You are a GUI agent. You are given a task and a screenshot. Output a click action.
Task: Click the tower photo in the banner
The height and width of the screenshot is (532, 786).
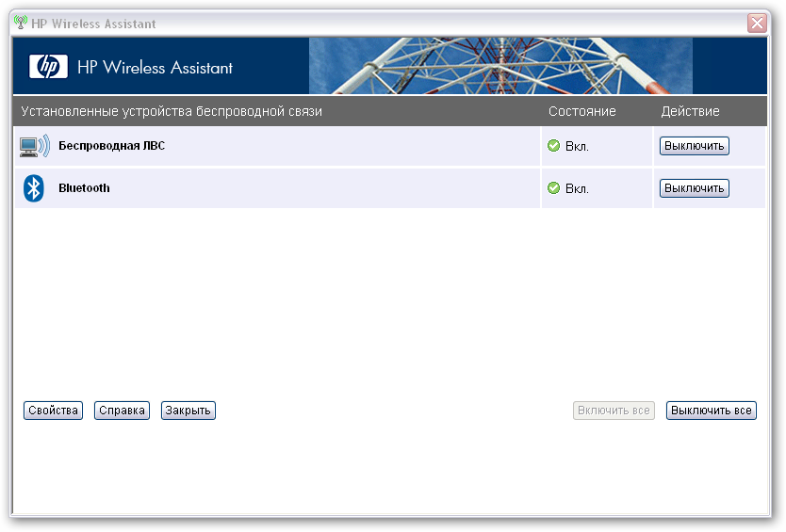pyautogui.click(x=500, y=66)
